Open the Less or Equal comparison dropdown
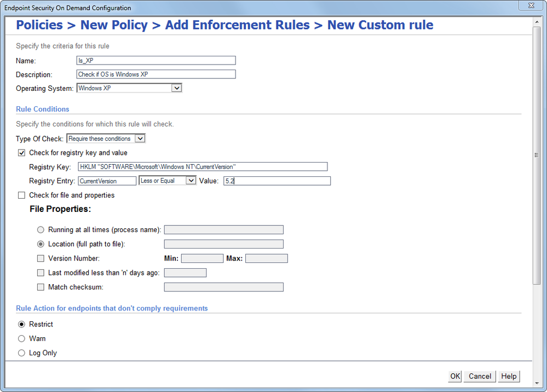Image resolution: width=547 pixels, height=392 pixels. [x=191, y=181]
